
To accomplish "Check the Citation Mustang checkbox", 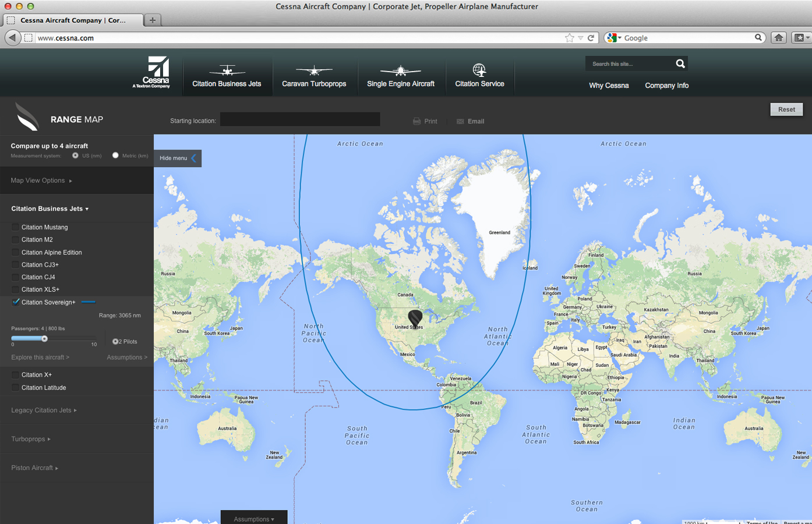I will coord(15,227).
